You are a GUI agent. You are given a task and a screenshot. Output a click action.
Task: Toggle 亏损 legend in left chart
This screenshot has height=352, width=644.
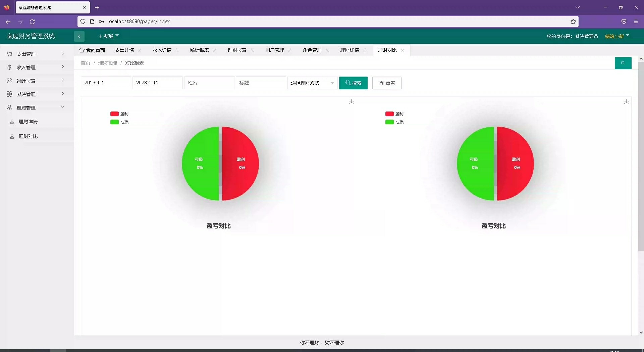[119, 122]
